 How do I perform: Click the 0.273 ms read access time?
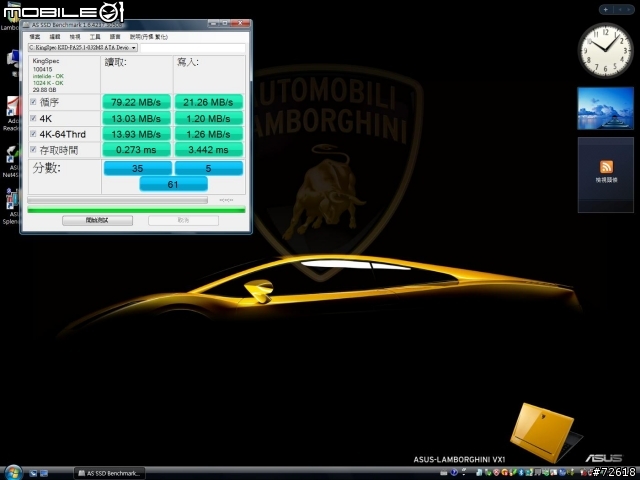pos(136,150)
